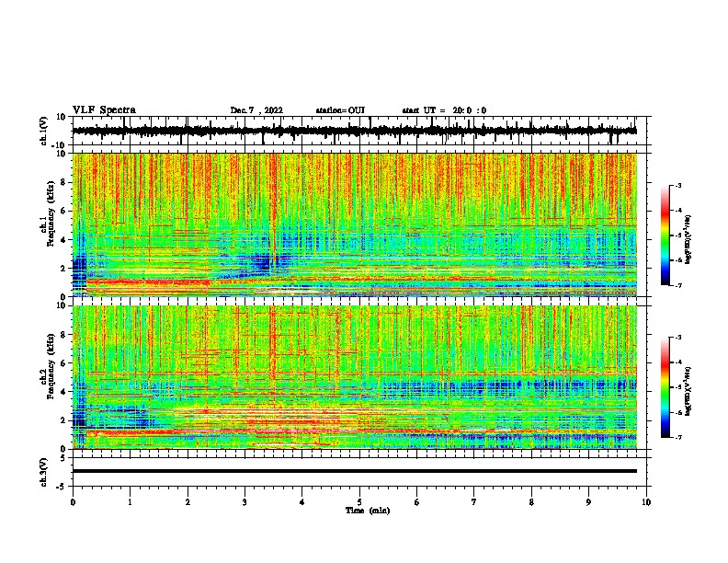The height and width of the screenshot is (563, 728).
Task: Click time axis tick label "3"
Action: 245,502
